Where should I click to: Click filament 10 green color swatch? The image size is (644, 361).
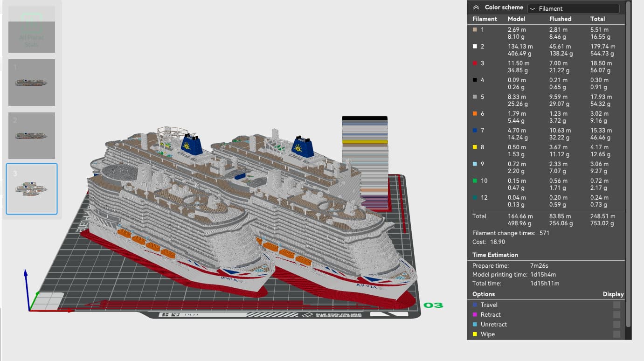(x=475, y=180)
